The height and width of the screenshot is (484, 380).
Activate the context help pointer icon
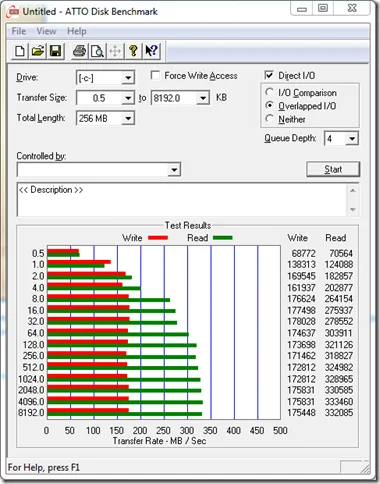(151, 51)
